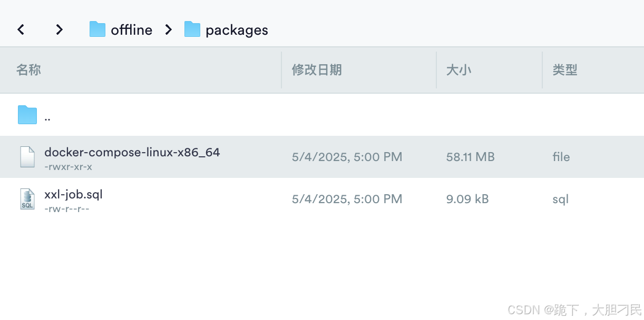This screenshot has width=644, height=320.
Task: Click the forward navigation arrow
Action: pyautogui.click(x=60, y=30)
